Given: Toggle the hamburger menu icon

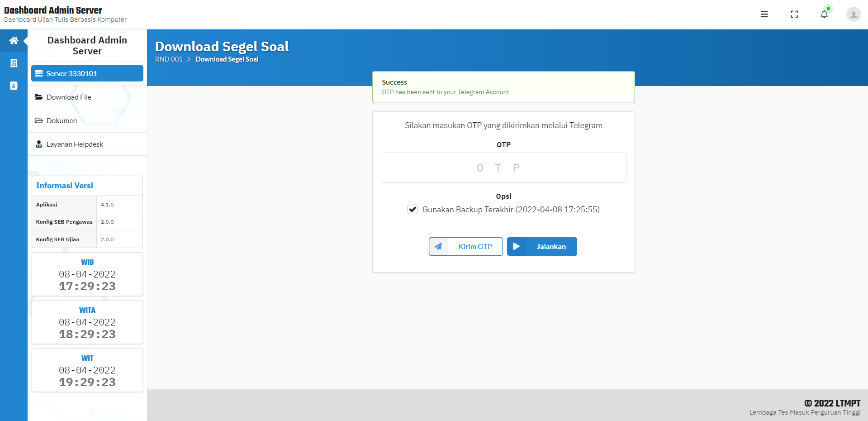Looking at the screenshot, I should click(764, 14).
